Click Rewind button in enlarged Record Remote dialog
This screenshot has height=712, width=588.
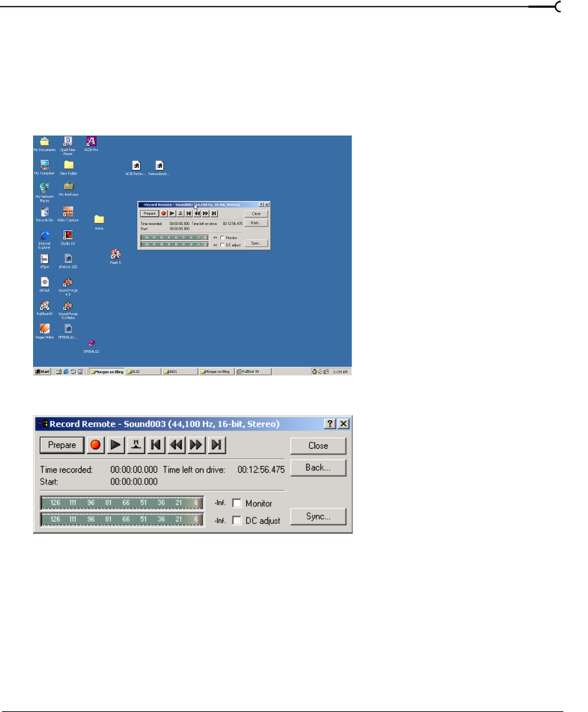pos(176,445)
